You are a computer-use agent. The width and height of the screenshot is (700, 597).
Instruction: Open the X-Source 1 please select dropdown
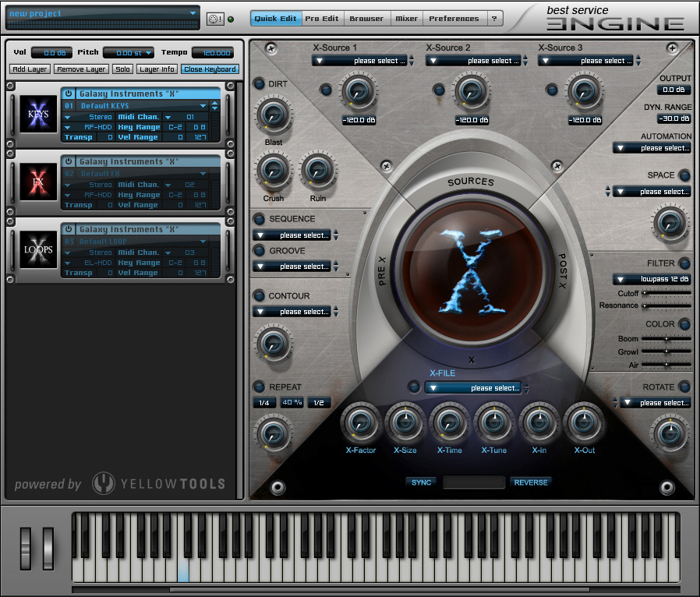click(x=359, y=61)
